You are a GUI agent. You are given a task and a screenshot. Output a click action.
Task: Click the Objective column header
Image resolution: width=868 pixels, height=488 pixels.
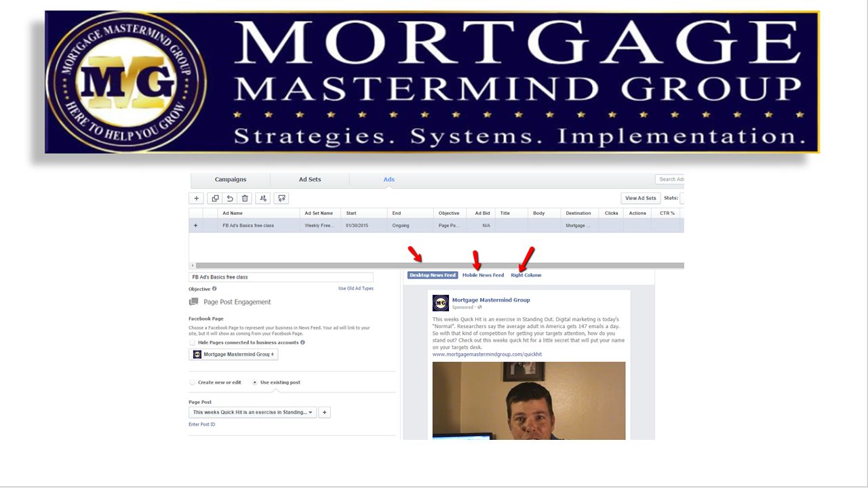(452, 213)
